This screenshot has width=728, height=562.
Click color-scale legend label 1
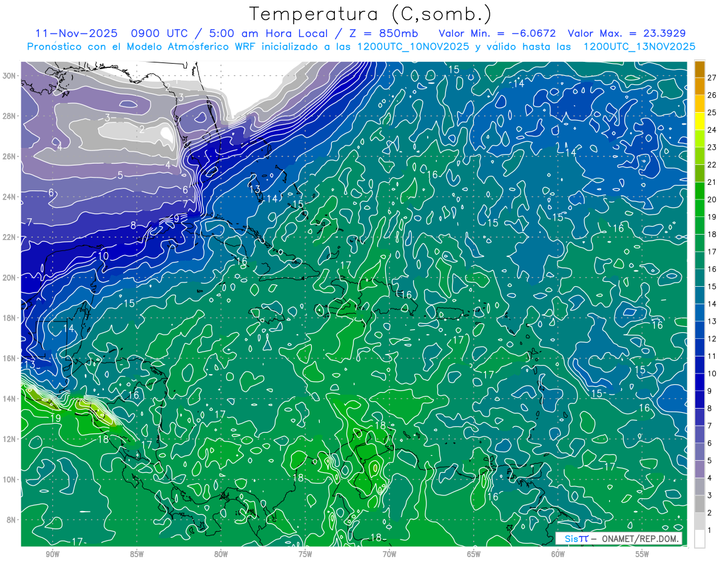click(x=710, y=530)
